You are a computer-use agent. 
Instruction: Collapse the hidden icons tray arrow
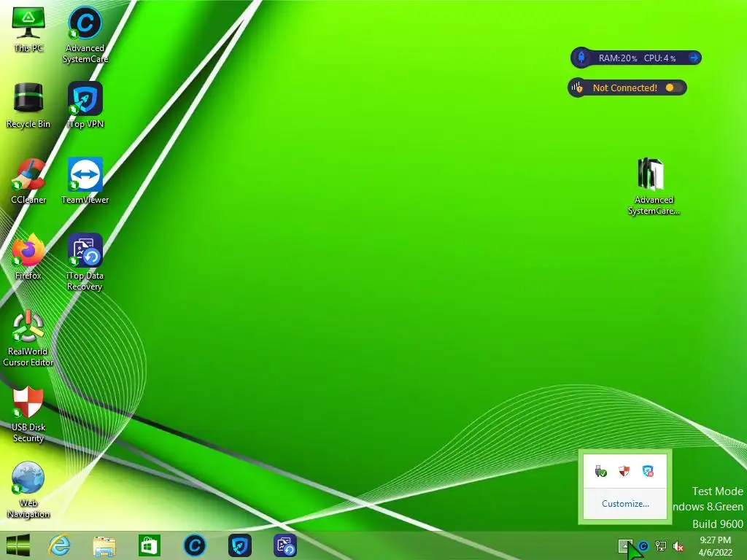click(x=625, y=546)
